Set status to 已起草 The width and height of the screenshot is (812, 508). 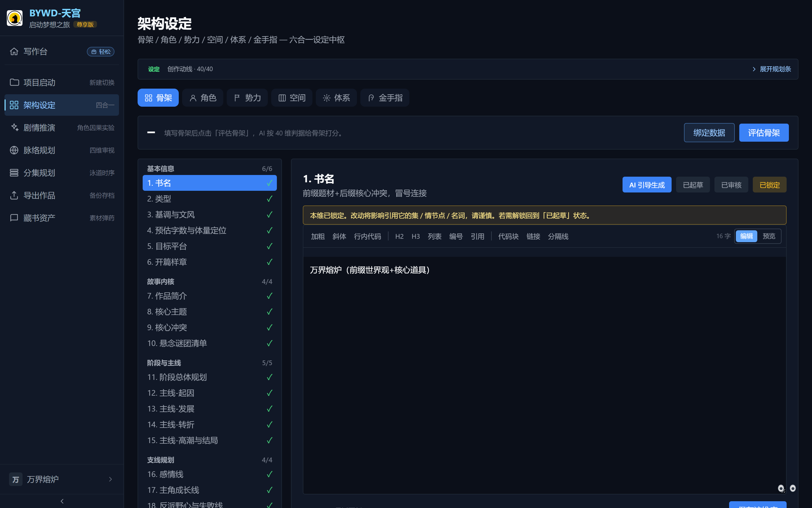(x=692, y=185)
